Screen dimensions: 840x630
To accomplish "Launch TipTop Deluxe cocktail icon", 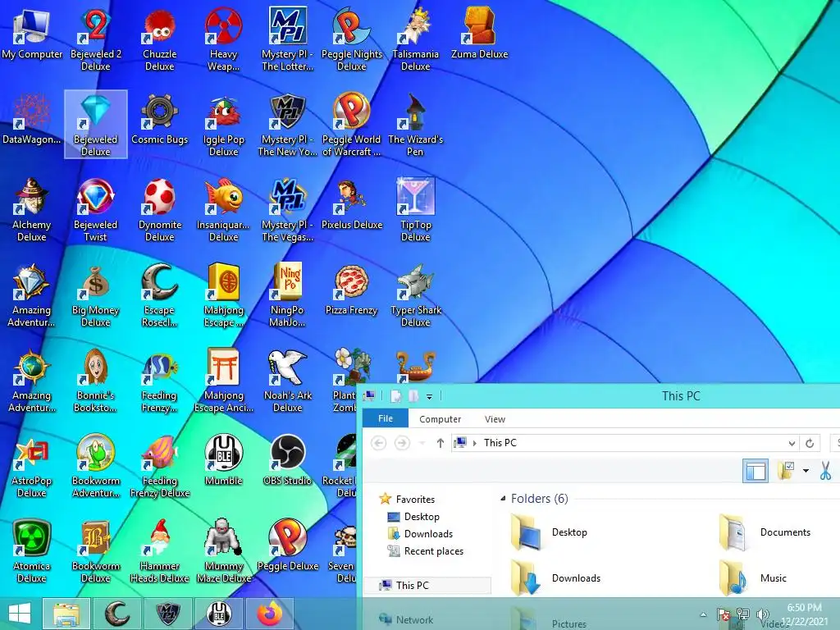I will click(x=416, y=210).
